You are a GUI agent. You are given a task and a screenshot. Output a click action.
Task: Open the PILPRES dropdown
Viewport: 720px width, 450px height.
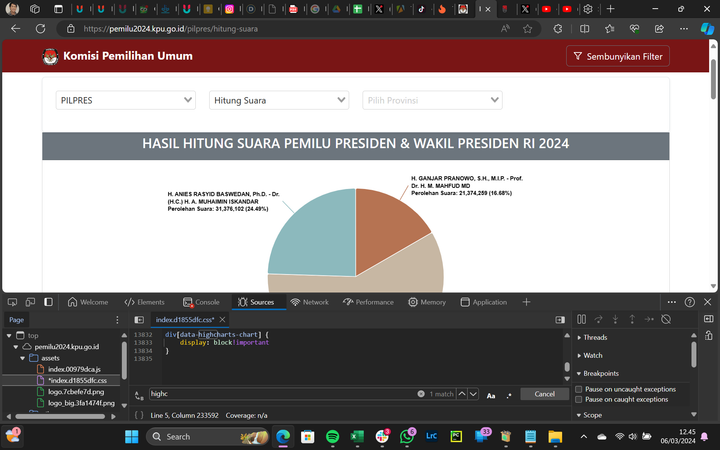click(126, 100)
